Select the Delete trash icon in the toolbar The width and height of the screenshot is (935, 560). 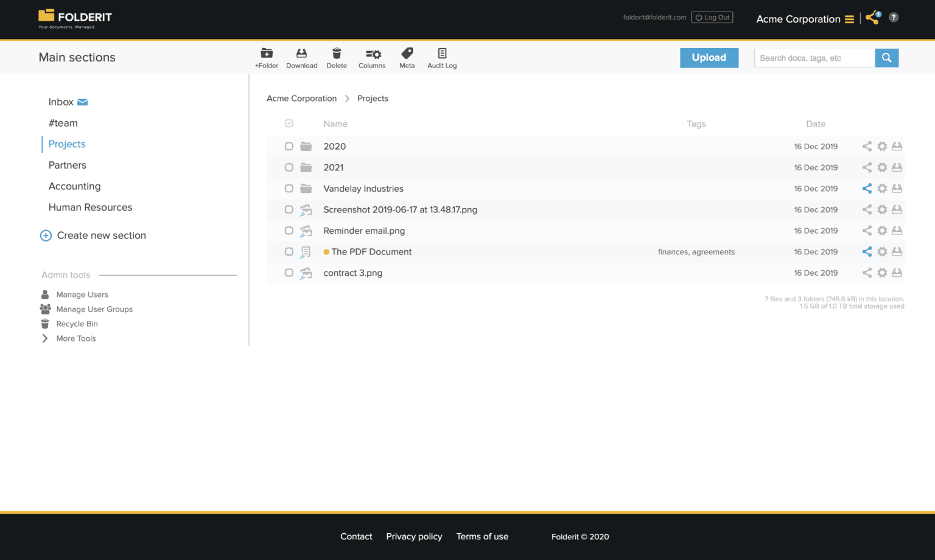[337, 57]
